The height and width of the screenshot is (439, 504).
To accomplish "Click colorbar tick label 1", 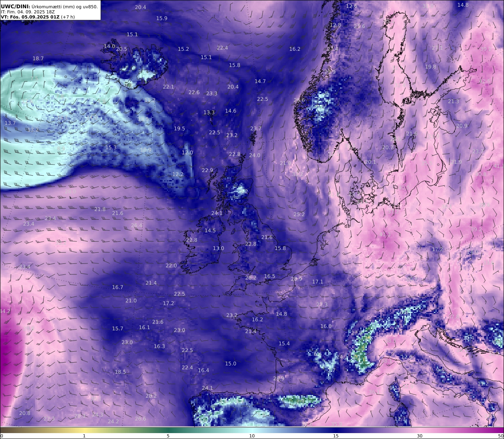I will click(x=84, y=436).
